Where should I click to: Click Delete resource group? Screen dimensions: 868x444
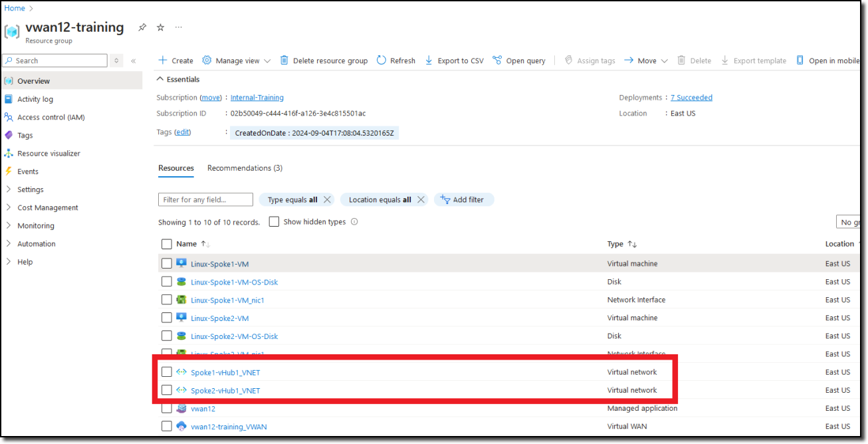(324, 60)
